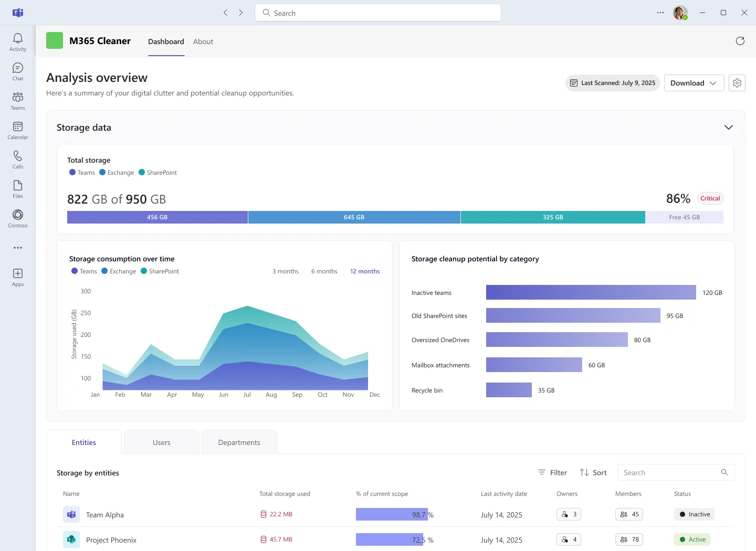Click the Microsoft Teams logo
Viewport: 756px width, 551px height.
click(x=18, y=13)
